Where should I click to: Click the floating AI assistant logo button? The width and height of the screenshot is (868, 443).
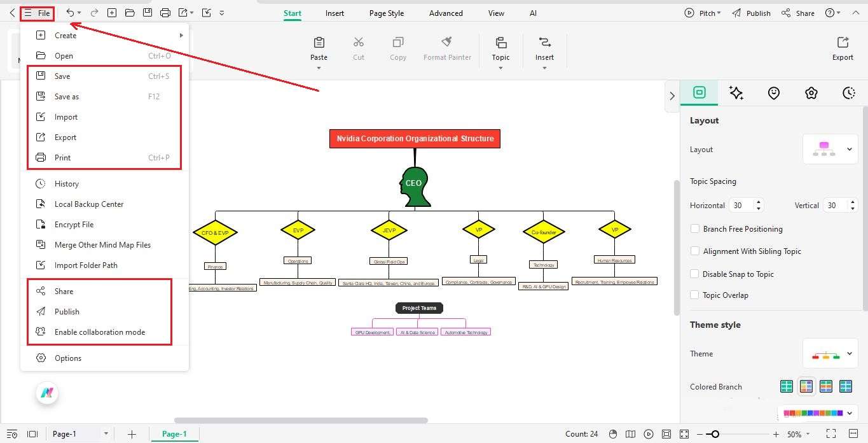(47, 393)
